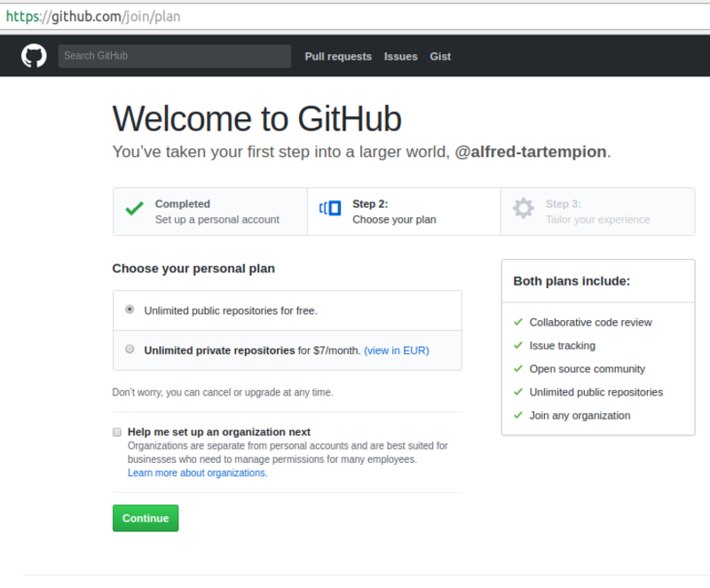Click checkmark beside Issue tracking
Viewport: 710px width, 588px height.
point(518,345)
